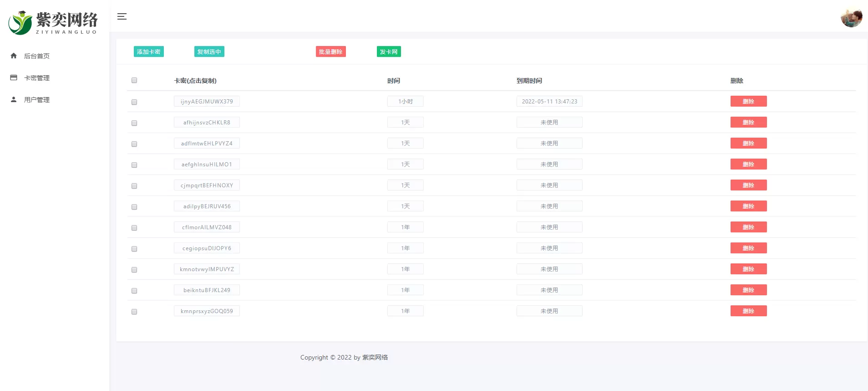Check the box for cegiopsuDIJOPY6
Screen dimensions: 868x391
(134, 249)
